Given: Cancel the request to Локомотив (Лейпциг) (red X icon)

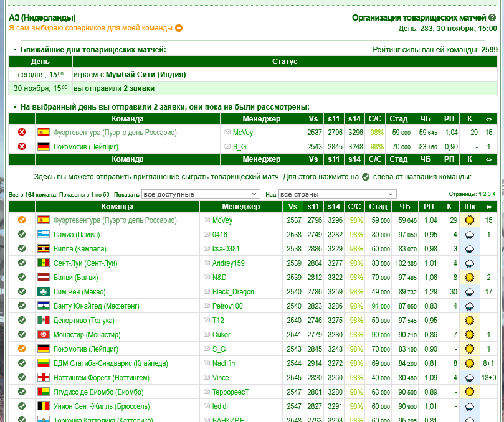Looking at the screenshot, I should coord(22,146).
